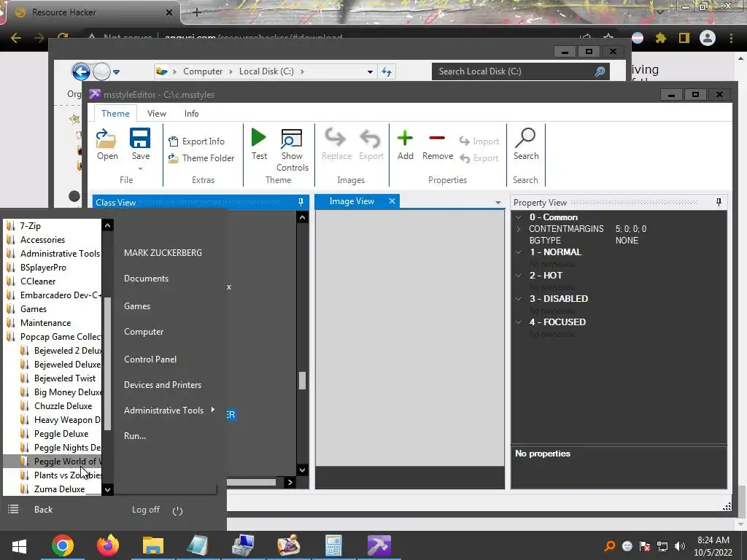Click Export Info in Extras group

click(x=196, y=141)
